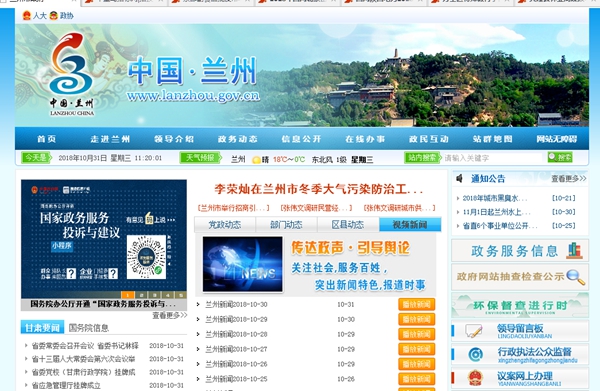600x391 pixels.
Task: Open notice 省直6个事业单位公开
Action: tap(499, 226)
